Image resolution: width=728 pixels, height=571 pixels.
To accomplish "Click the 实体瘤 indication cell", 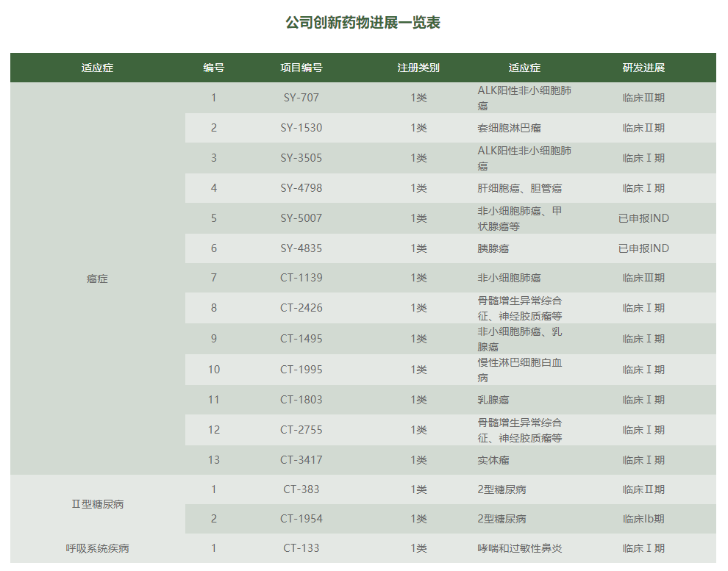I will [493, 460].
